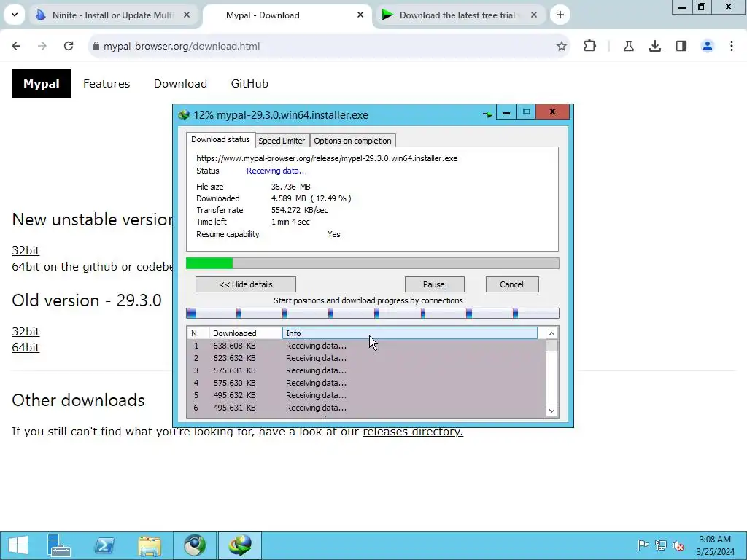Toggle the browser side panel
Image resolution: width=747 pixels, height=560 pixels.
[681, 46]
